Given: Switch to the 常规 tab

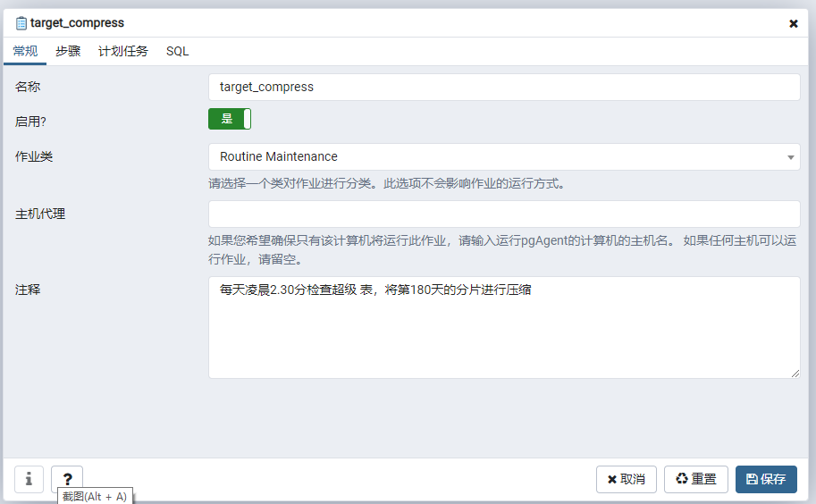Looking at the screenshot, I should (25, 51).
